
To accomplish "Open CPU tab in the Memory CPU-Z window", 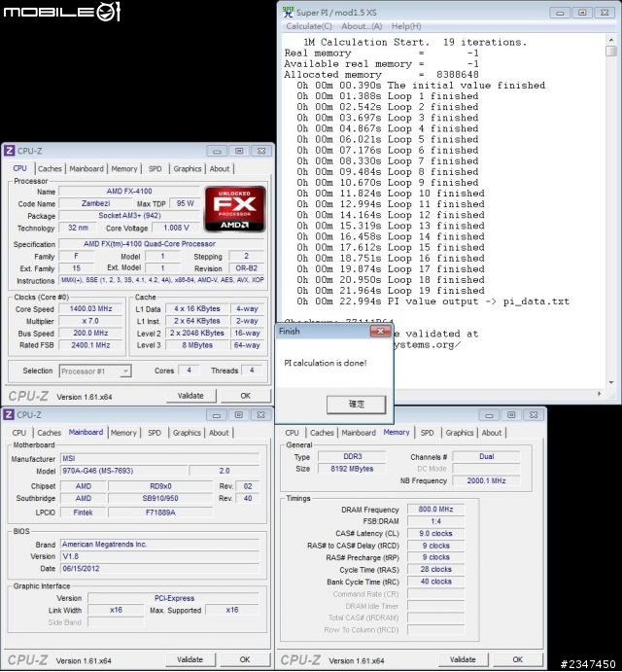I will click(x=292, y=433).
